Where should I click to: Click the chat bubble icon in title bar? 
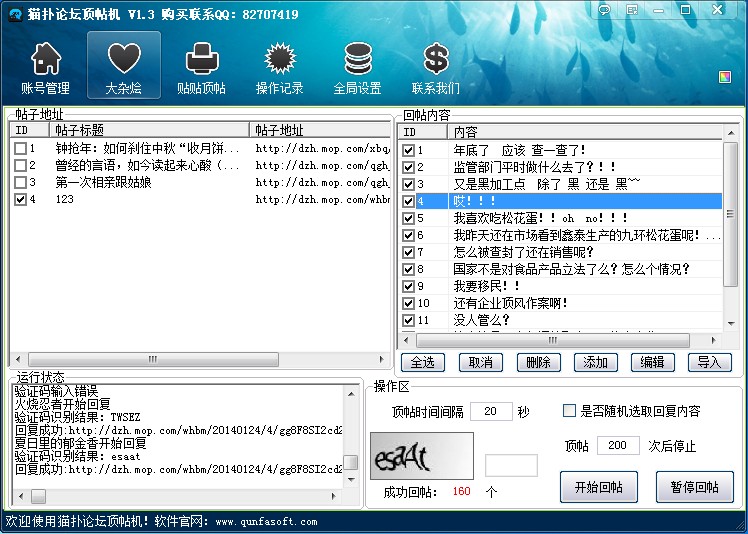[604, 10]
